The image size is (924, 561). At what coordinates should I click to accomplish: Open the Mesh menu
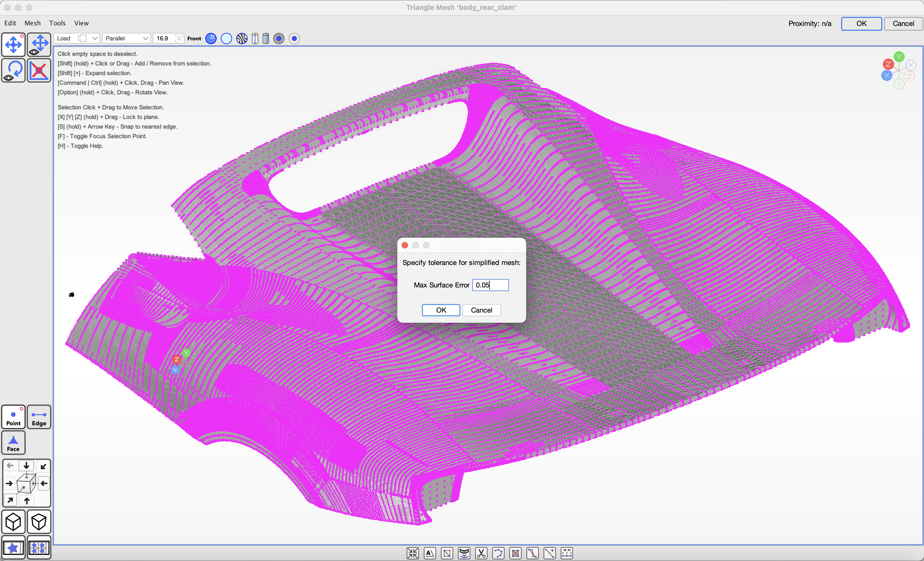pos(33,23)
